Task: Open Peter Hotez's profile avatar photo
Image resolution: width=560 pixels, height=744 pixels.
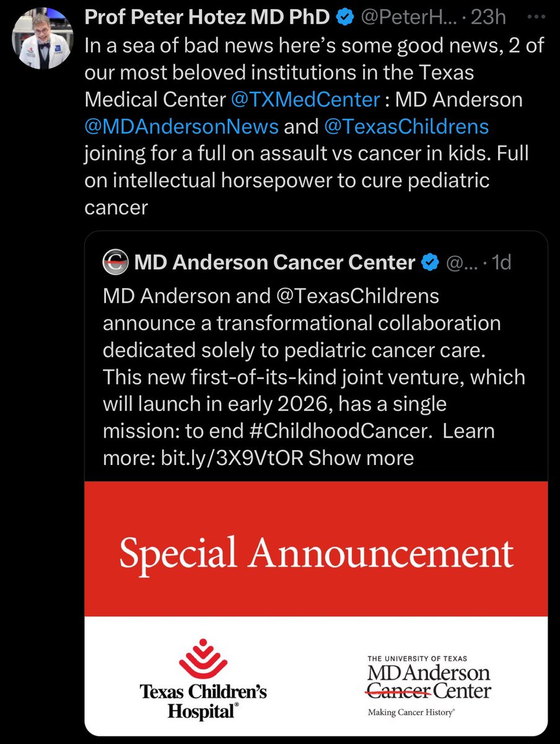Action: point(40,39)
